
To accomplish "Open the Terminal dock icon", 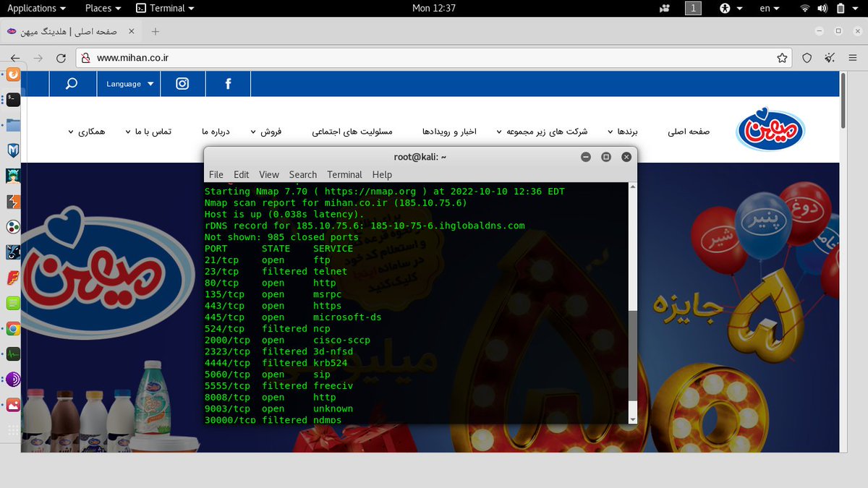I will (x=12, y=100).
